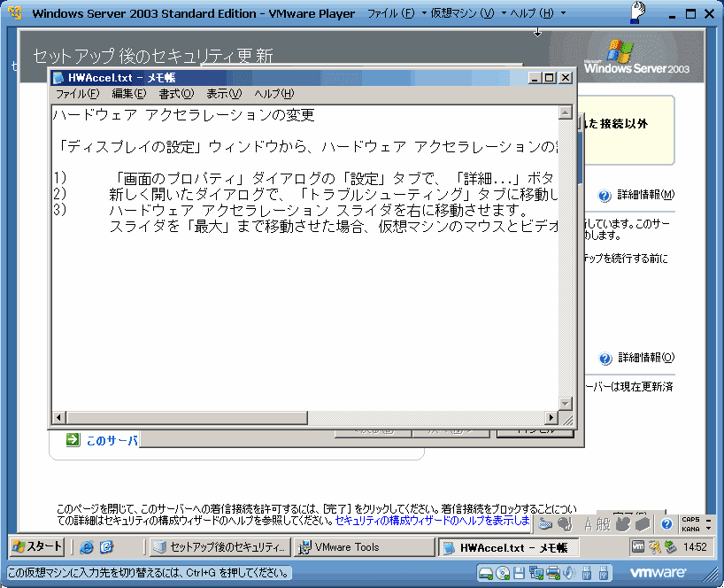The height and width of the screenshot is (588, 724).
Task: Open VMware Player 仮想マシン(V) dropdown menu
Action: [x=467, y=13]
